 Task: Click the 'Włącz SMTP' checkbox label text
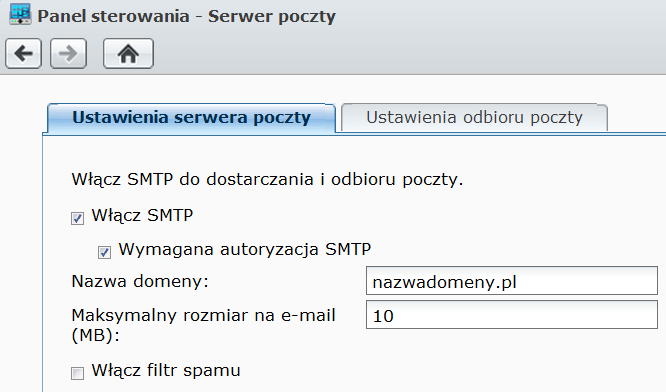click(142, 215)
